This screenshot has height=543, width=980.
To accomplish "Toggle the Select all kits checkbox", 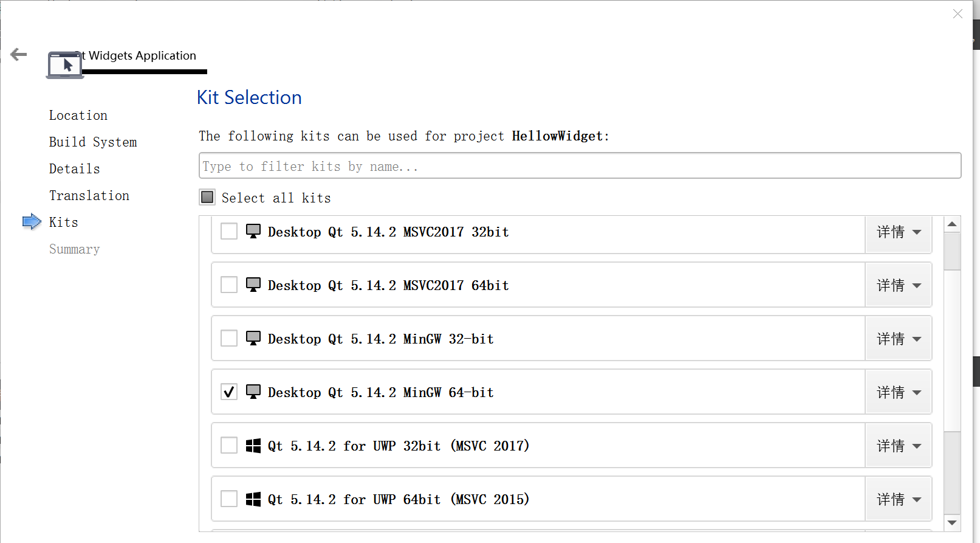I will coord(207,197).
